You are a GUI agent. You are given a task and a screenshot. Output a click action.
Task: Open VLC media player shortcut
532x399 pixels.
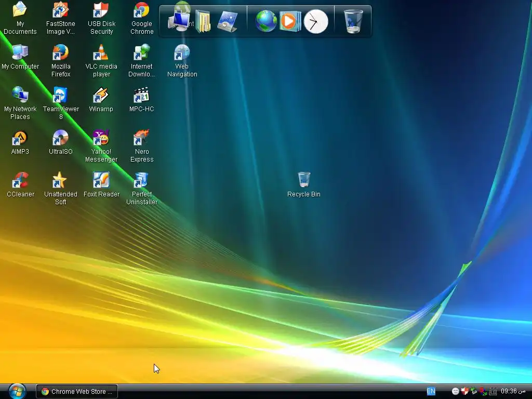coord(101,60)
